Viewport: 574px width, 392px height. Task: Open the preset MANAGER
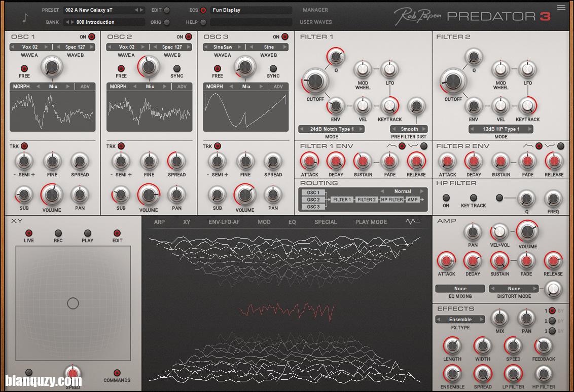coord(315,10)
